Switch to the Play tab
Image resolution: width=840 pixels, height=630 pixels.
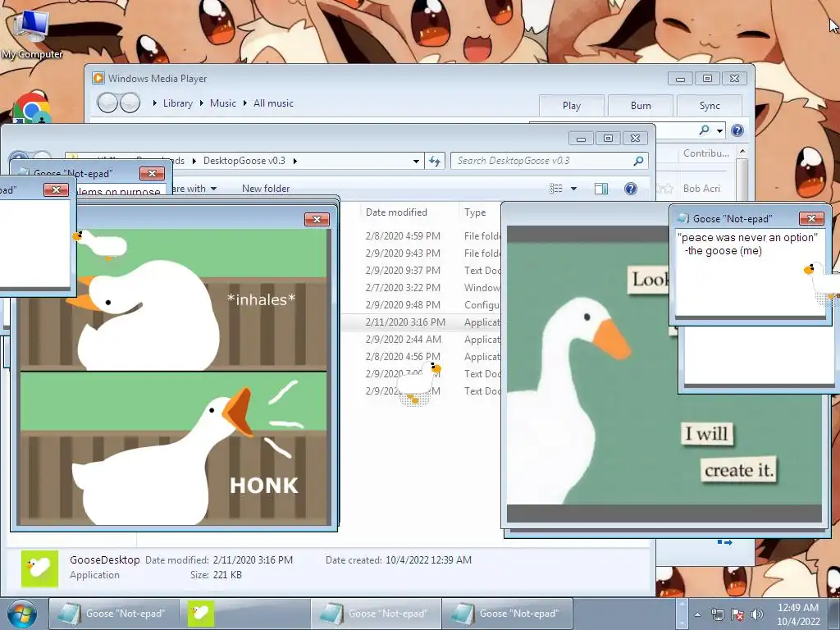[x=572, y=106]
